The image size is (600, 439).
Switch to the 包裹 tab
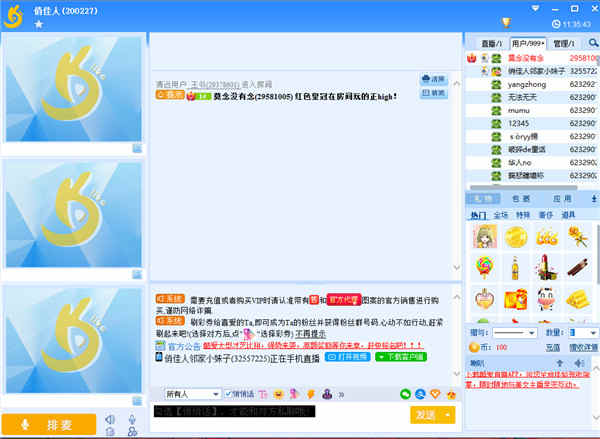(x=521, y=199)
